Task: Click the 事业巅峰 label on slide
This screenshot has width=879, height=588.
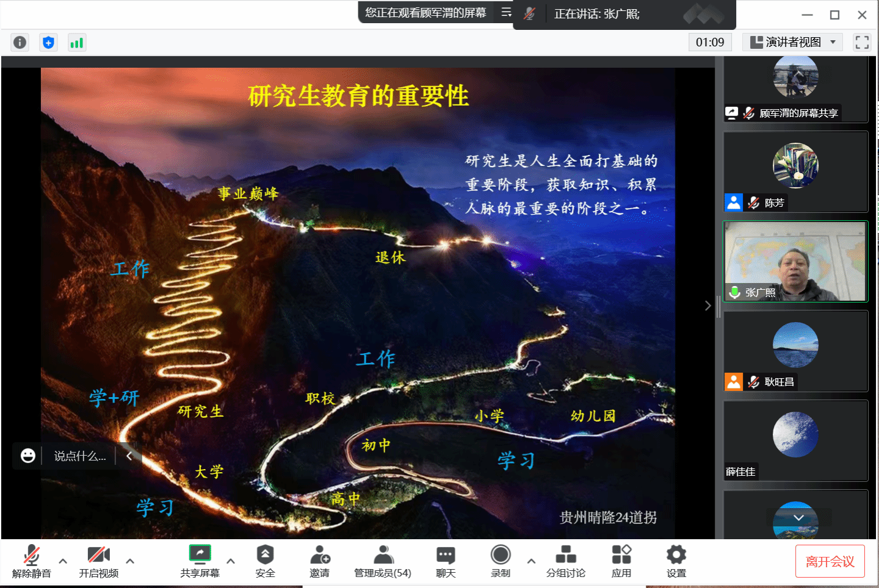Action: pyautogui.click(x=248, y=193)
